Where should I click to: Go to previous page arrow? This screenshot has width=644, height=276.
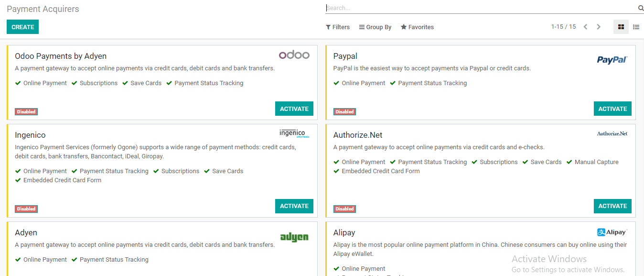tap(585, 27)
